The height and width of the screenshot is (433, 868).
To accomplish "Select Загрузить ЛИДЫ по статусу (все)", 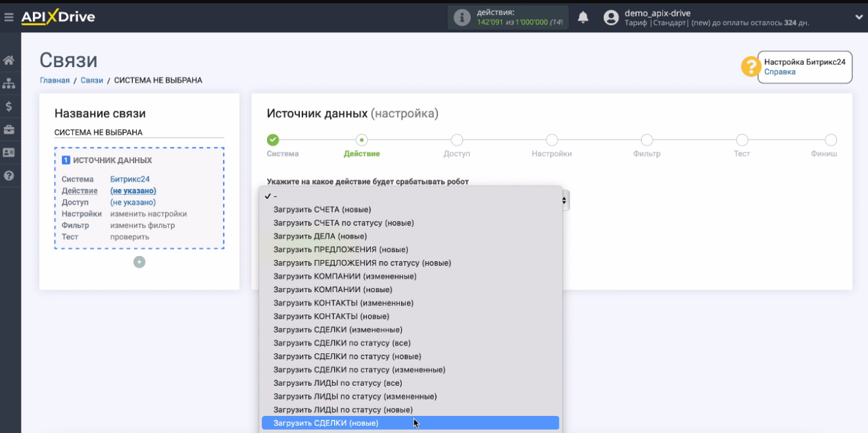I will (x=410, y=383).
